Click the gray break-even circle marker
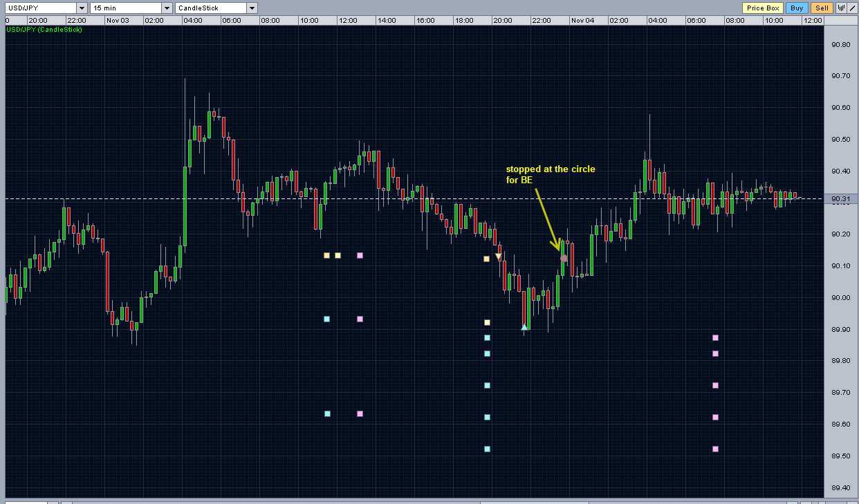The width and height of the screenshot is (859, 504). [564, 259]
